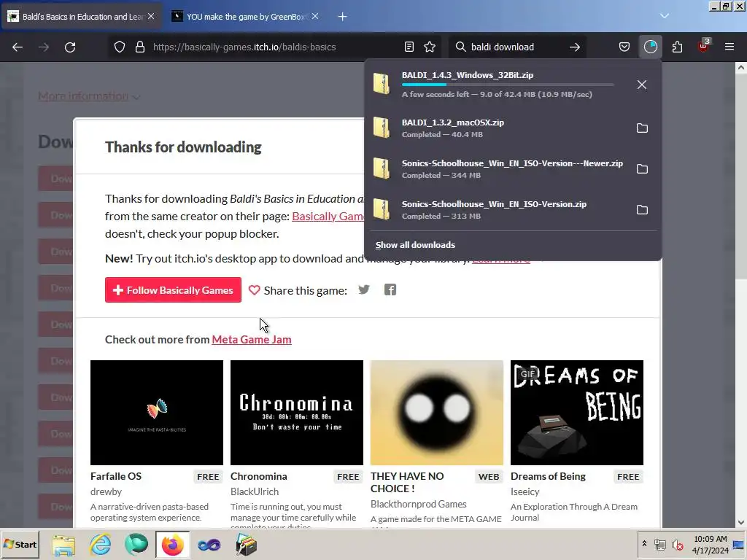Viewport: 747px width, 560px height.
Task: Share the game on Facebook icon
Action: tap(390, 289)
